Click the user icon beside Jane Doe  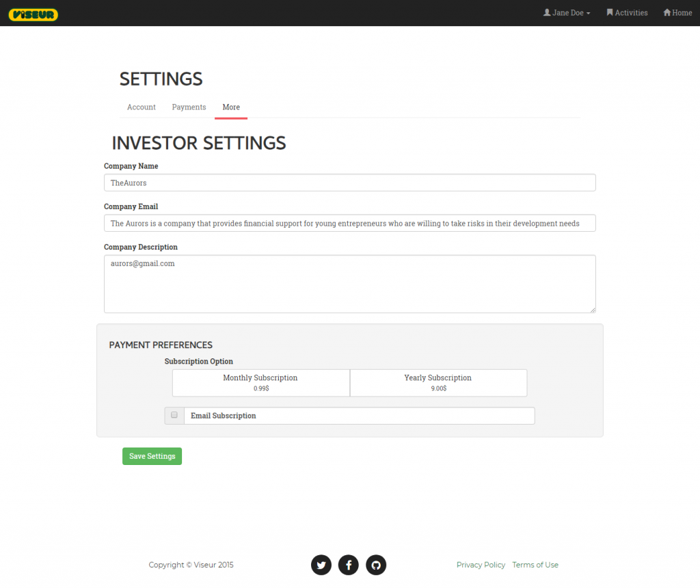[547, 13]
